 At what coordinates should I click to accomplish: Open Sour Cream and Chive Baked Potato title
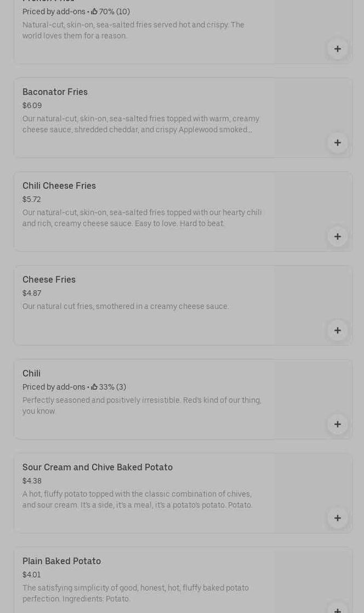coord(98,468)
